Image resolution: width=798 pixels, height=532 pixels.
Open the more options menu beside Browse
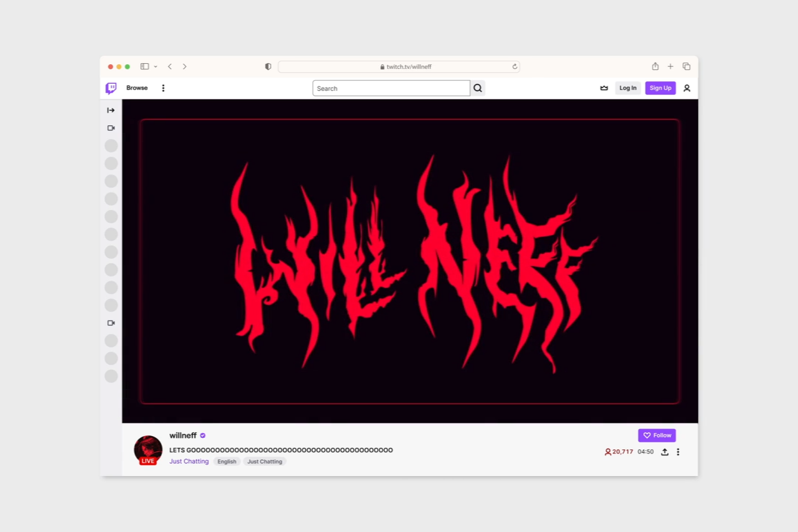click(163, 88)
